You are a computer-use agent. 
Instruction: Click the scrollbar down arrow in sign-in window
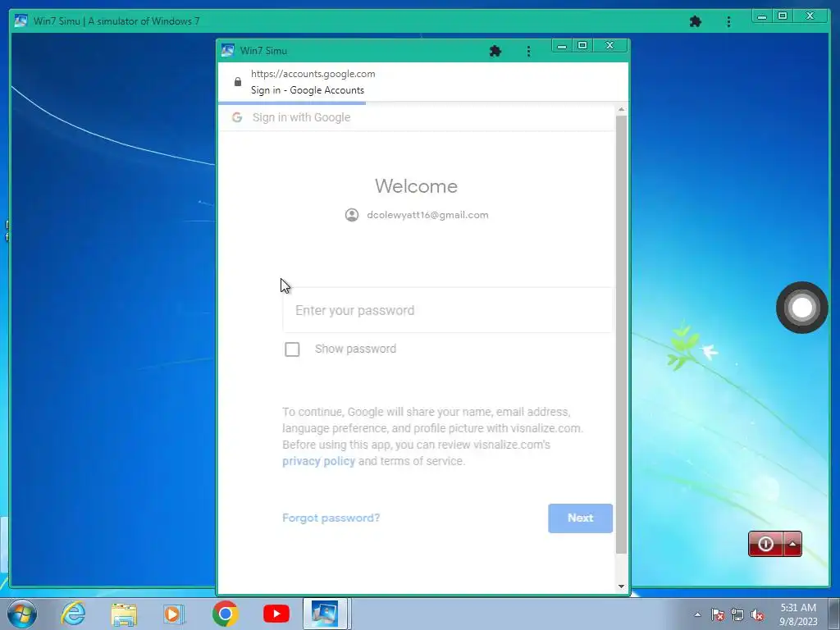[622, 586]
